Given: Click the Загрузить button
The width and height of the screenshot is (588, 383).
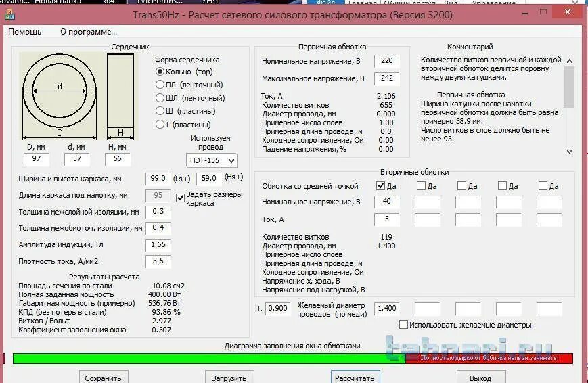Looking at the screenshot, I should (x=229, y=378).
